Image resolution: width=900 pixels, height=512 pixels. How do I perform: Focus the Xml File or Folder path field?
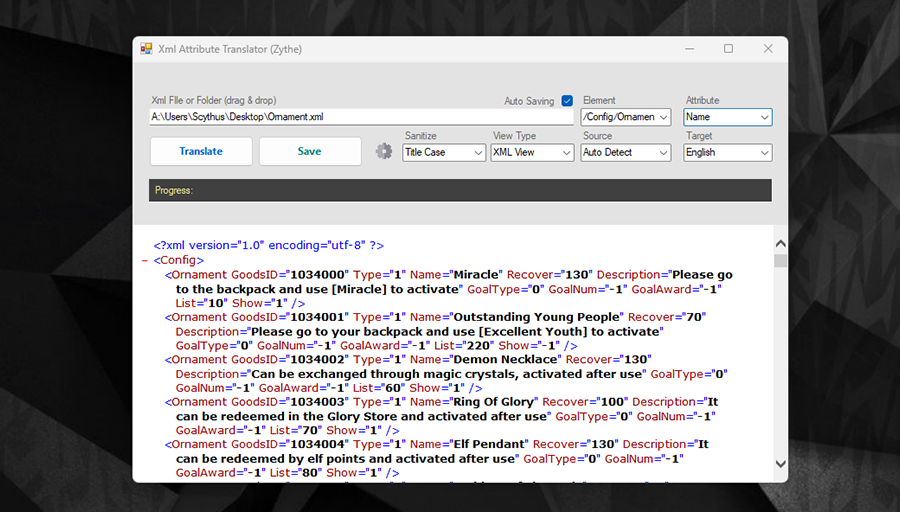[360, 117]
